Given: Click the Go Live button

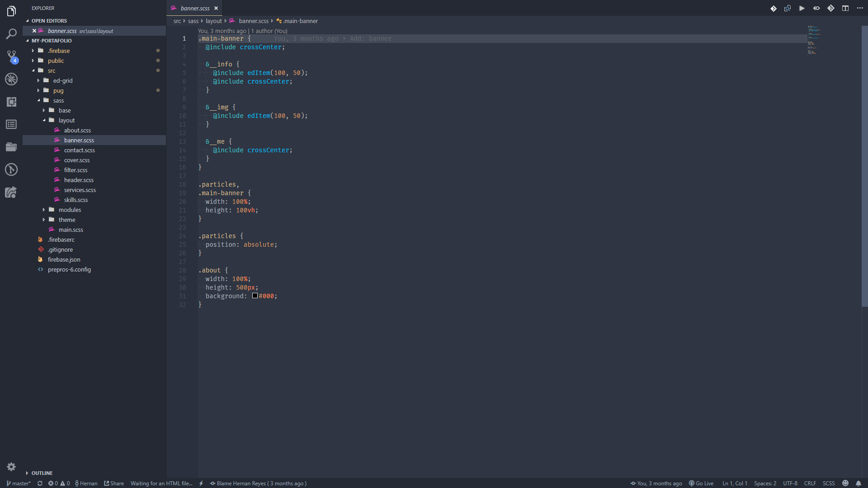Looking at the screenshot, I should tap(701, 483).
